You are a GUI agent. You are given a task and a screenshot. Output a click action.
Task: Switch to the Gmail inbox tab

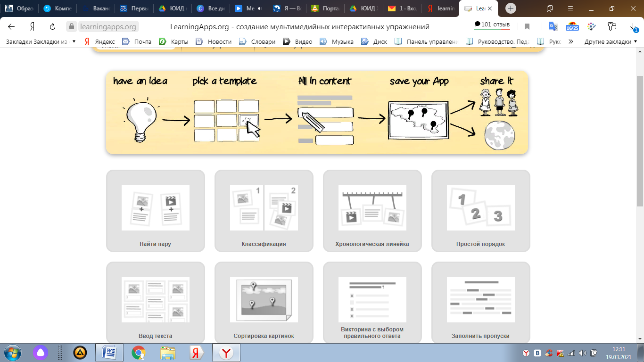tap(403, 8)
